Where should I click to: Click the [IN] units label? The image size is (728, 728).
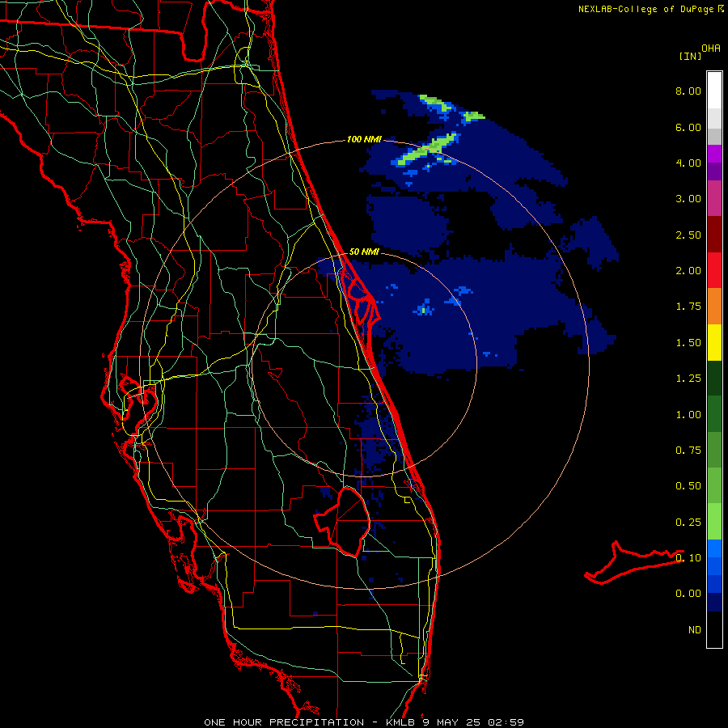tap(690, 56)
